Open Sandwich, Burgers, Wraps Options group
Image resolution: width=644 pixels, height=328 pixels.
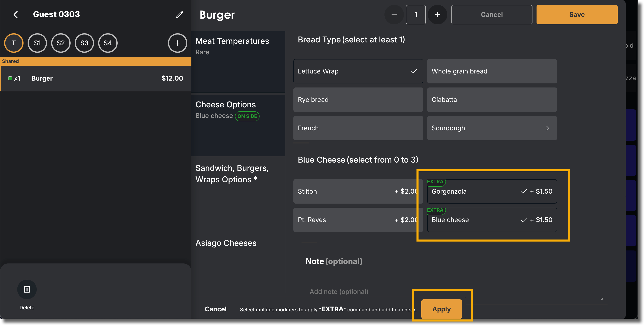click(x=238, y=193)
